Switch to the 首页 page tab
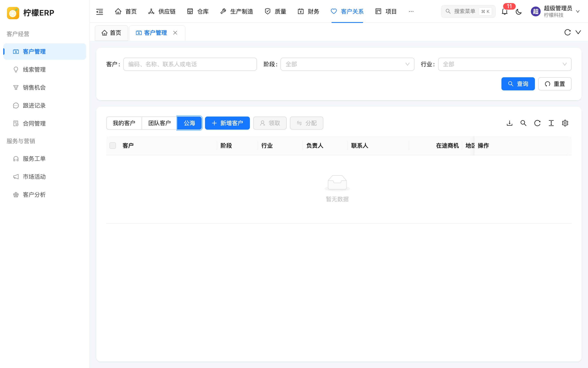The width and height of the screenshot is (588, 368). point(111,33)
